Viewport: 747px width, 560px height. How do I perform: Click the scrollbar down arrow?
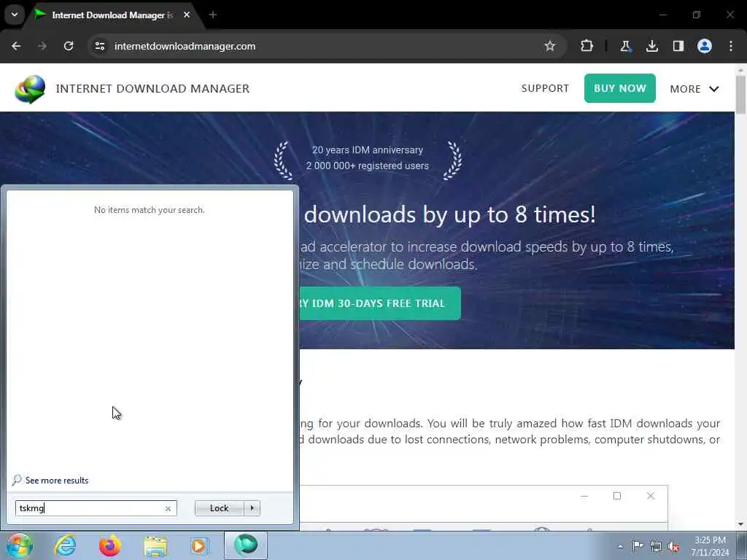pyautogui.click(x=741, y=524)
